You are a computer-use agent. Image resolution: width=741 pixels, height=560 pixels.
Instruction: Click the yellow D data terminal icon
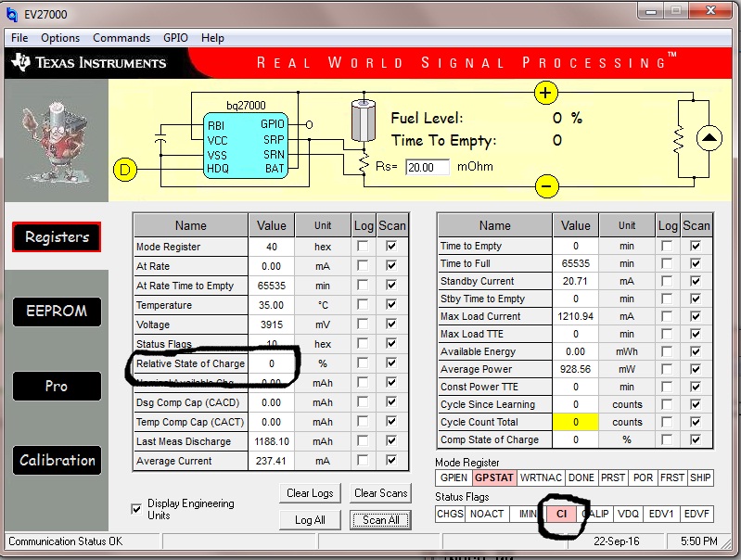pyautogui.click(x=125, y=170)
